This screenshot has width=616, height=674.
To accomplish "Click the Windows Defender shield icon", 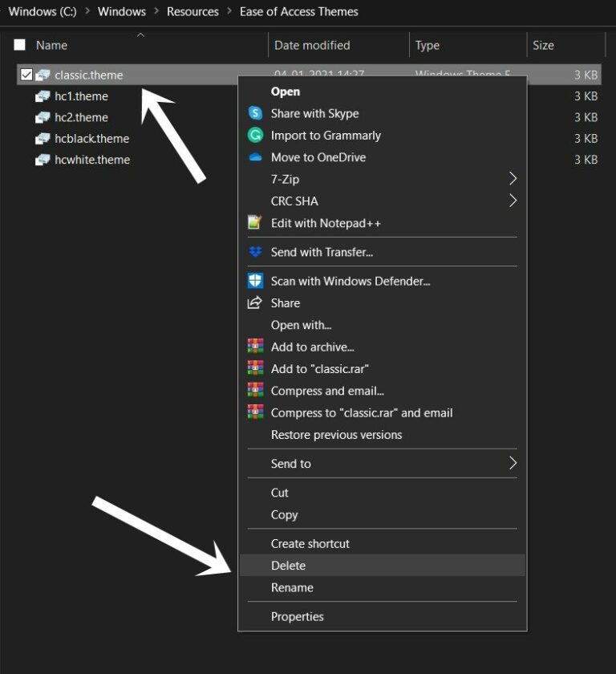I will tap(255, 281).
